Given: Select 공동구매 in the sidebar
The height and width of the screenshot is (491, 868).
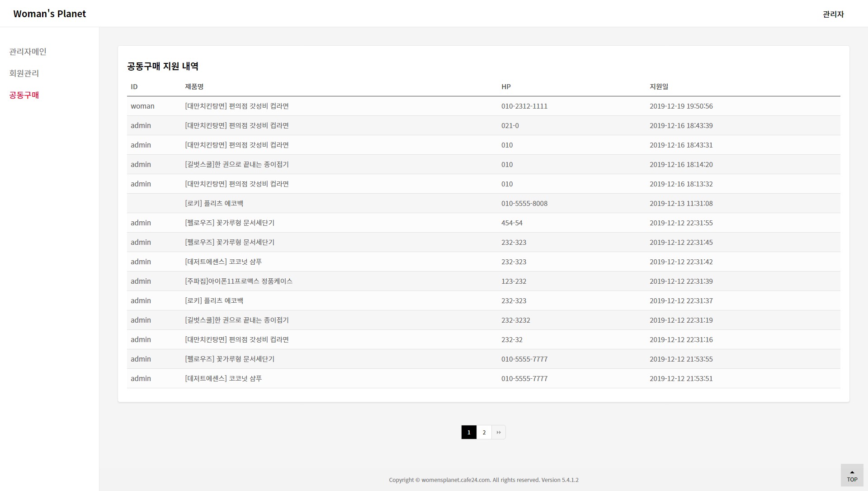Looking at the screenshot, I should (24, 95).
